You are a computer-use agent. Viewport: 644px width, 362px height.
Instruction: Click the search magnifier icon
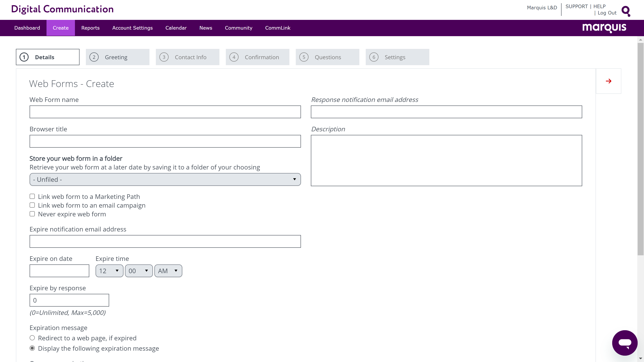click(626, 11)
